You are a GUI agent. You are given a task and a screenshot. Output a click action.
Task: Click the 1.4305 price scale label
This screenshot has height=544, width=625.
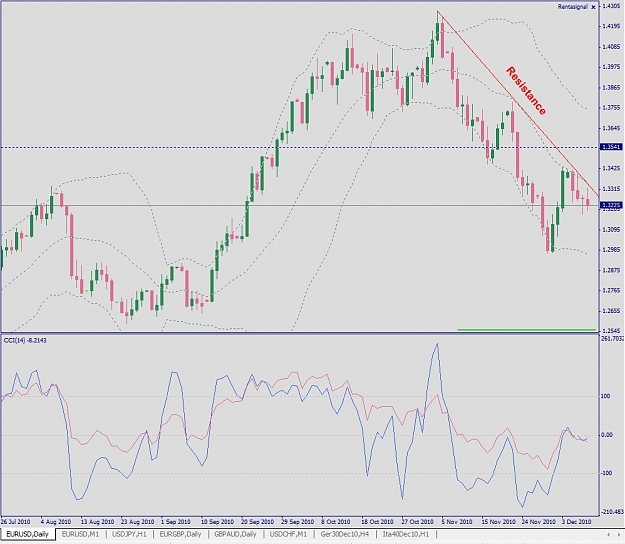(611, 6)
